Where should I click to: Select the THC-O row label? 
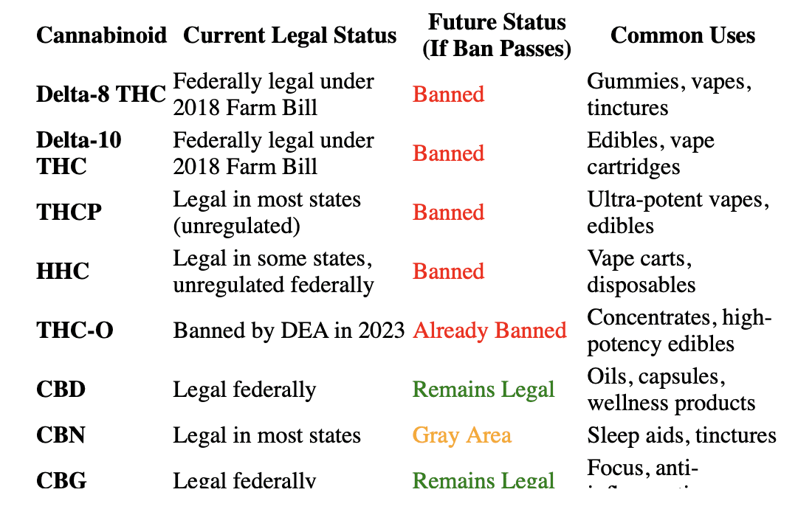(x=75, y=331)
